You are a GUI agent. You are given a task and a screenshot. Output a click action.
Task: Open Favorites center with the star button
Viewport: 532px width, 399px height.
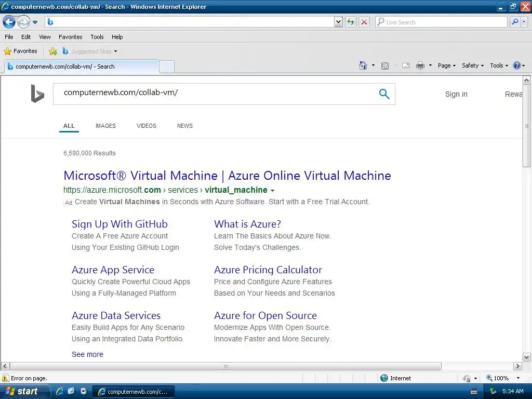click(20, 51)
